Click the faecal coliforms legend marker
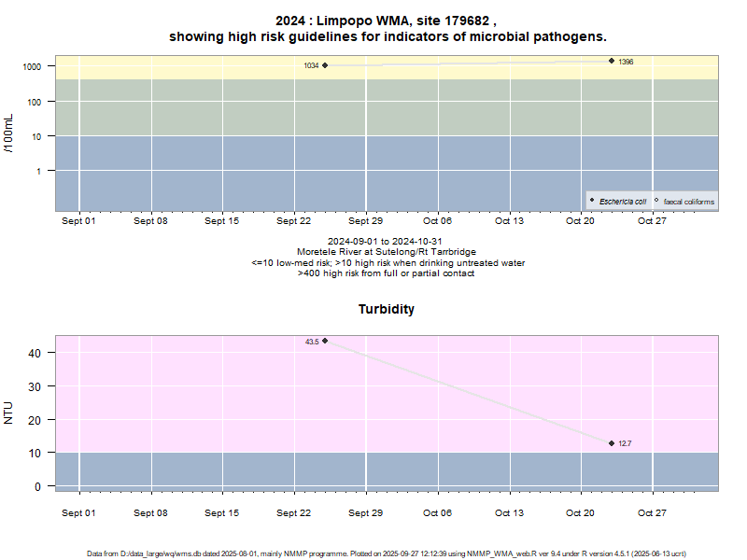 click(x=656, y=201)
